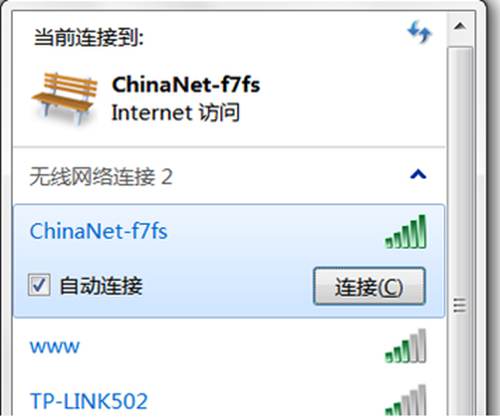Click the refresh network list arrows icon
Image resolution: width=500 pixels, height=417 pixels.
[420, 32]
